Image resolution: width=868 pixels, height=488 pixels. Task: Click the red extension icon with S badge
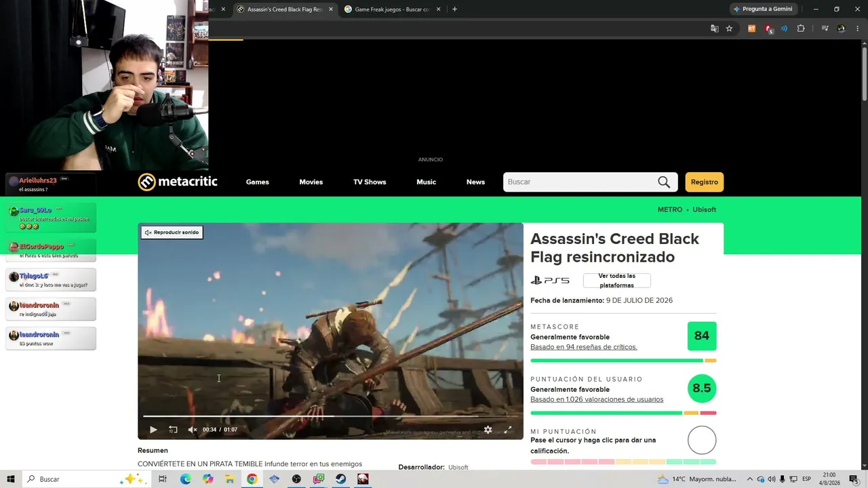pyautogui.click(x=768, y=28)
